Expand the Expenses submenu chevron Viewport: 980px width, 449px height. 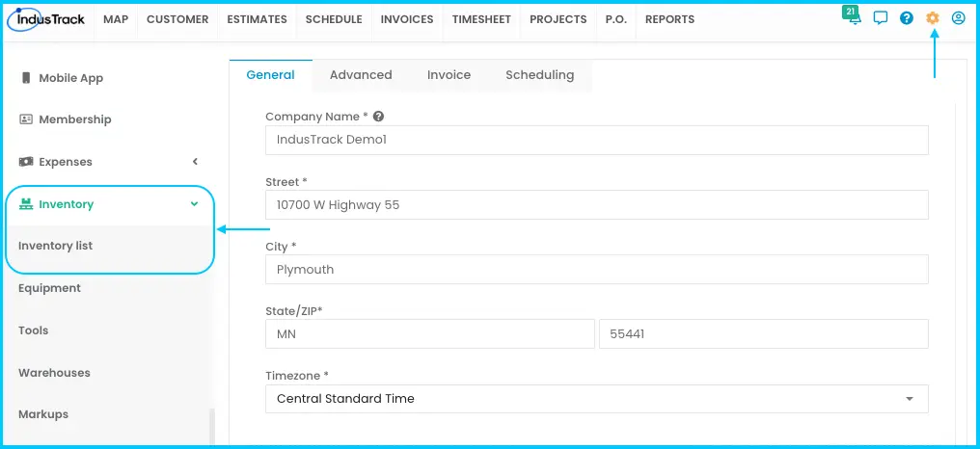click(195, 162)
